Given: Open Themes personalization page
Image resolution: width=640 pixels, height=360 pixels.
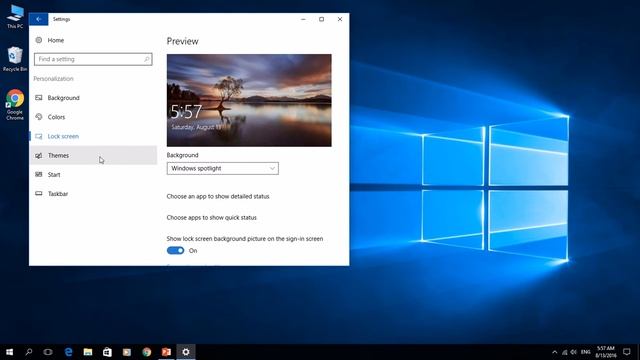Looking at the screenshot, I should click(93, 155).
